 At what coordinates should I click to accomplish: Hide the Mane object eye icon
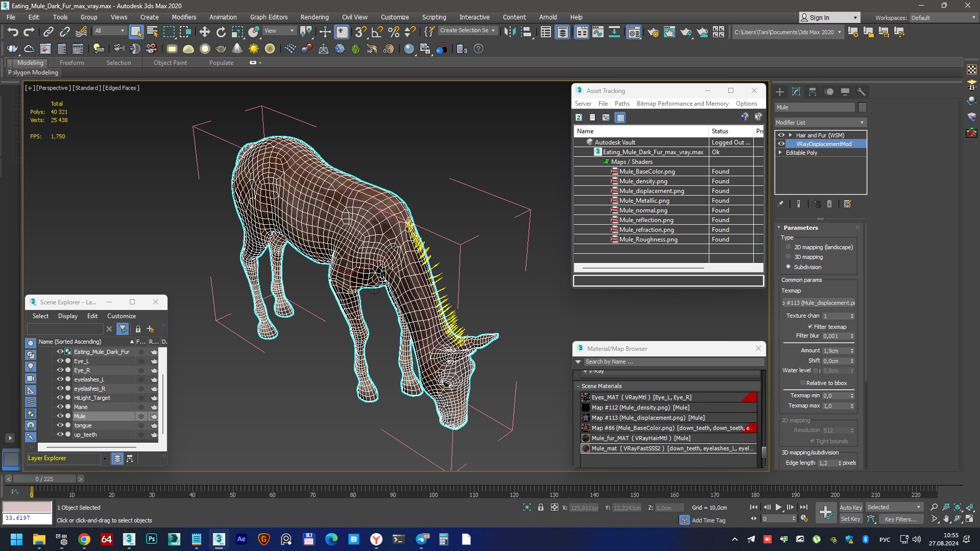(60, 407)
